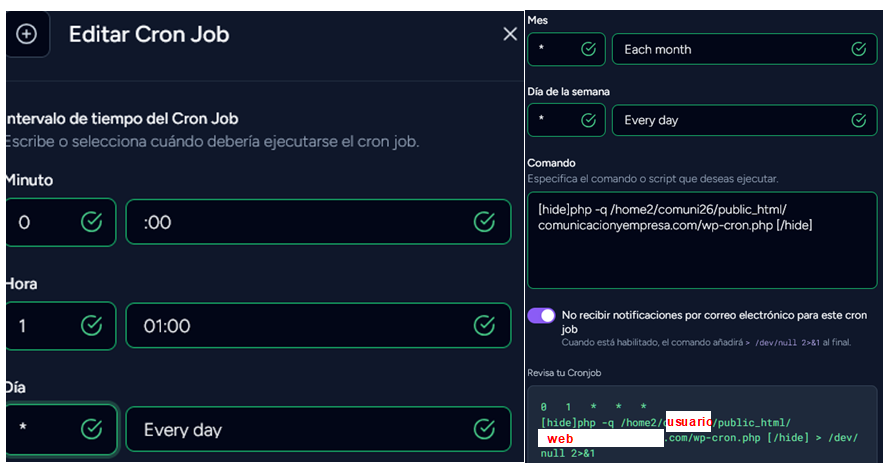Image resolution: width=887 pixels, height=467 pixels.
Task: Open the 01:00 hour preset dropdown
Action: (x=300, y=326)
